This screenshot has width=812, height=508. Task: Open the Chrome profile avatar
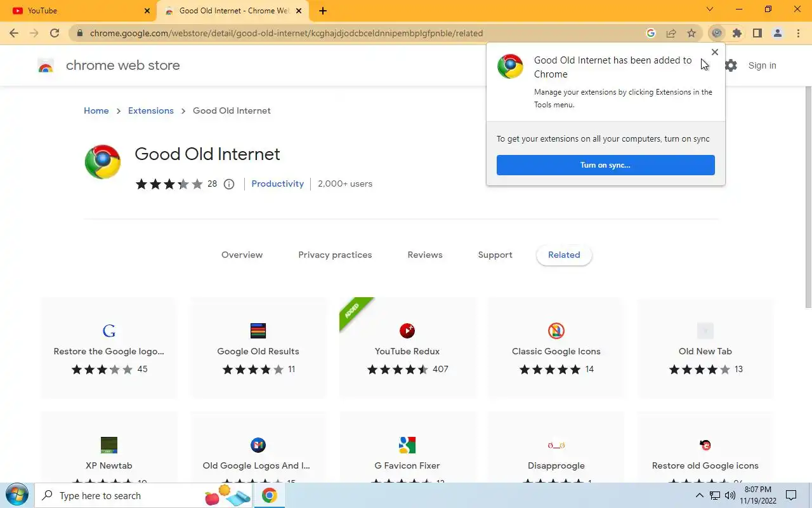(778, 33)
